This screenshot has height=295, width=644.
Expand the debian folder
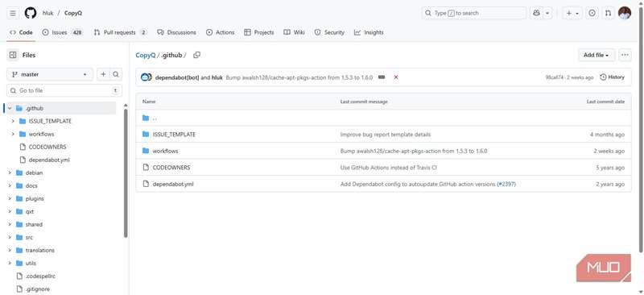10,172
